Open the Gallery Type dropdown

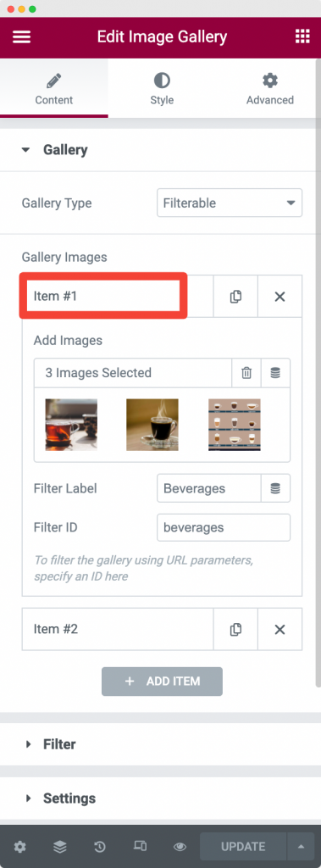pos(230,203)
